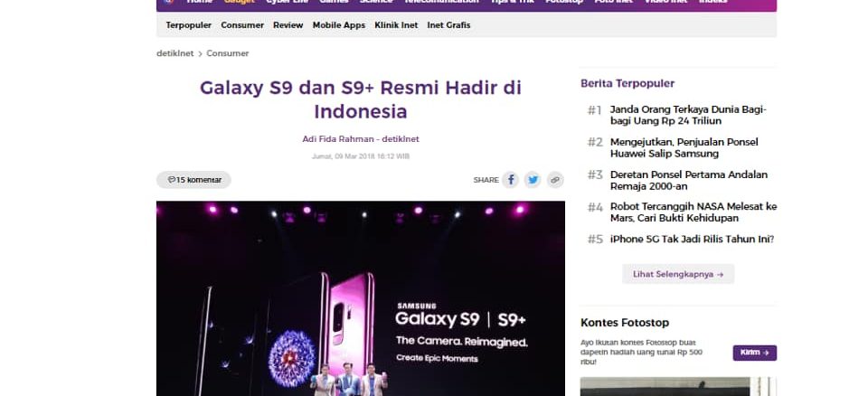Read Robot Tercanggih NASA Melesat ke Mars item
This screenshot has height=396, width=868.
[x=693, y=212]
